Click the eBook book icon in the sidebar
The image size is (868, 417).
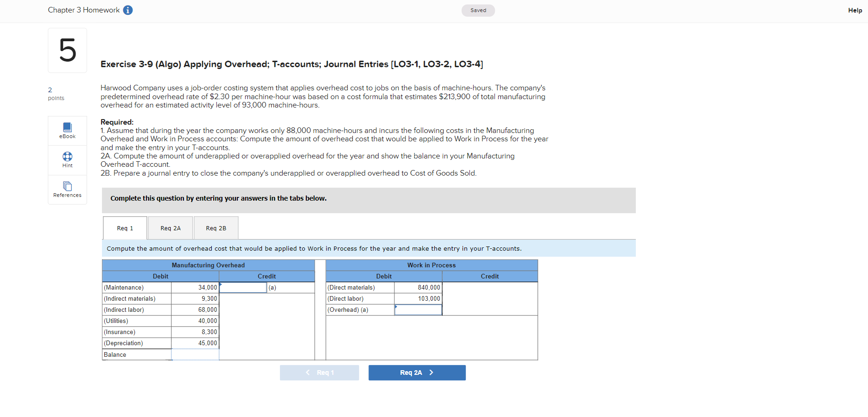67,127
